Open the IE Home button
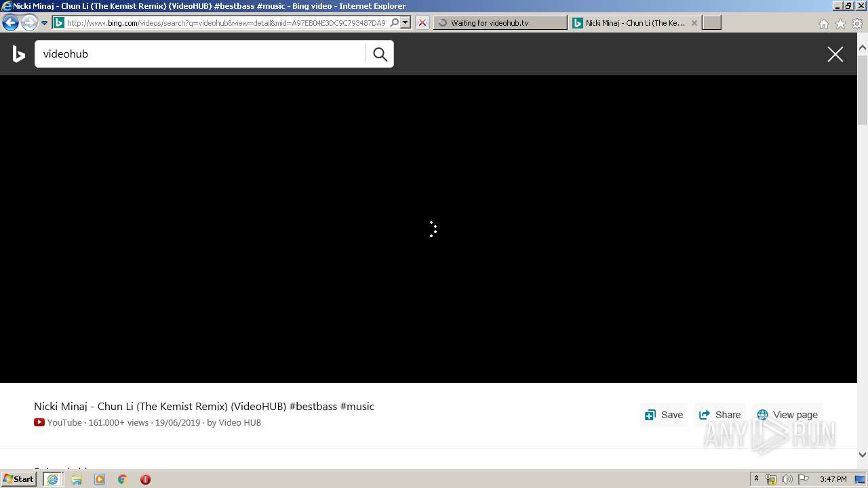868x488 pixels. [823, 24]
